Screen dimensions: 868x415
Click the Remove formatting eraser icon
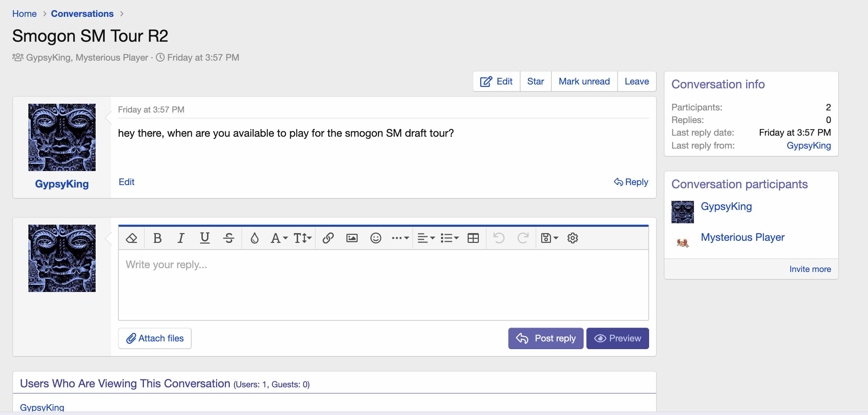point(131,238)
